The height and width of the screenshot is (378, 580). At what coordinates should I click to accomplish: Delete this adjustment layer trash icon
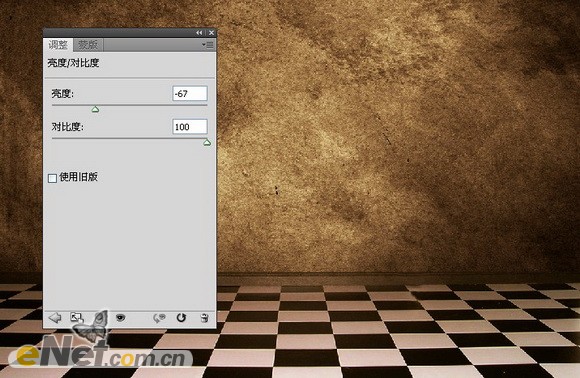pos(204,318)
